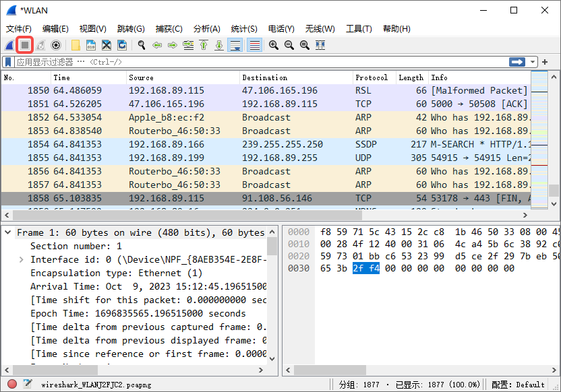This screenshot has height=392, width=561.
Task: Open the display filter history dropdown
Action: coord(533,62)
